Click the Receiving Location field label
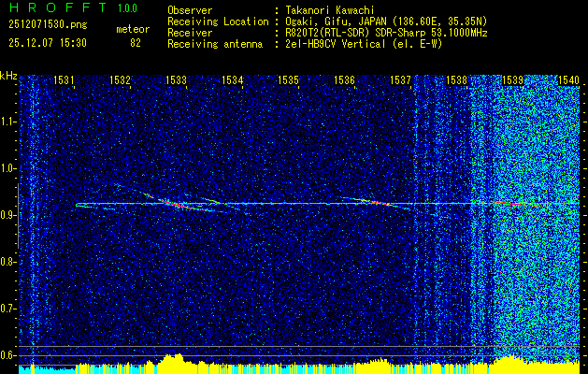The width and height of the screenshot is (588, 374). [x=218, y=22]
